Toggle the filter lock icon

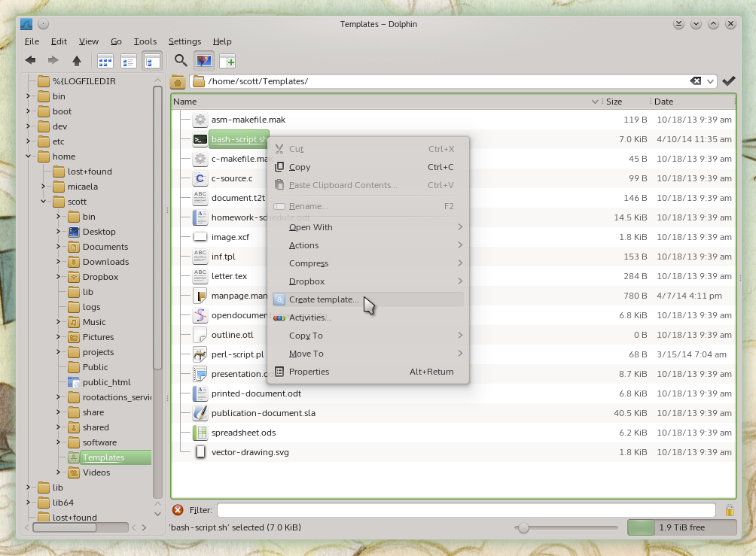tap(730, 510)
